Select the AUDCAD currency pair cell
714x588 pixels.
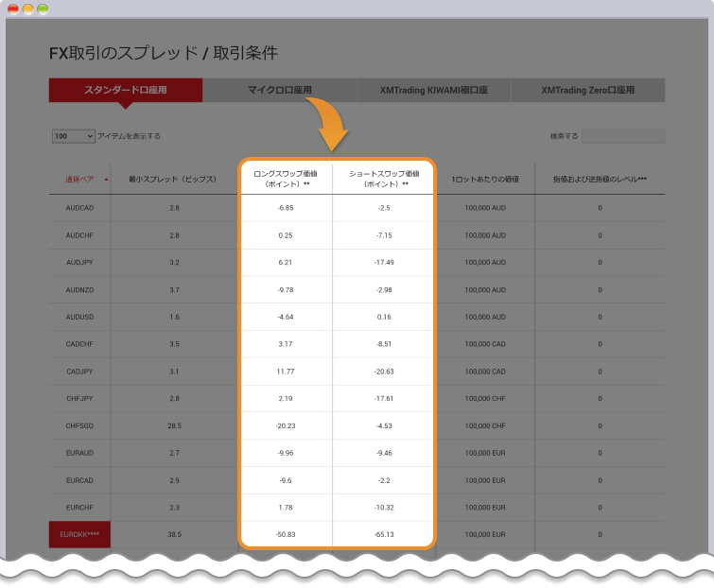pos(79,208)
